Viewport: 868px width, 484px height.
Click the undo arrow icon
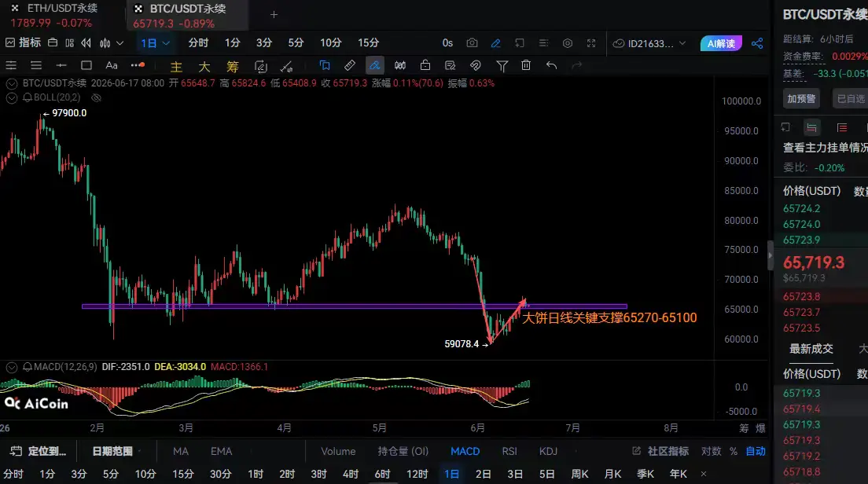pyautogui.click(x=551, y=65)
